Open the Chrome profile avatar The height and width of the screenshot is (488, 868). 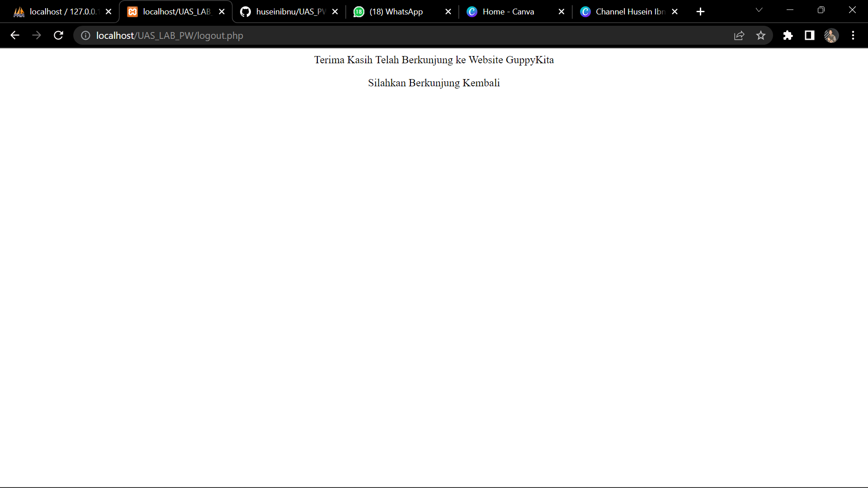point(831,35)
